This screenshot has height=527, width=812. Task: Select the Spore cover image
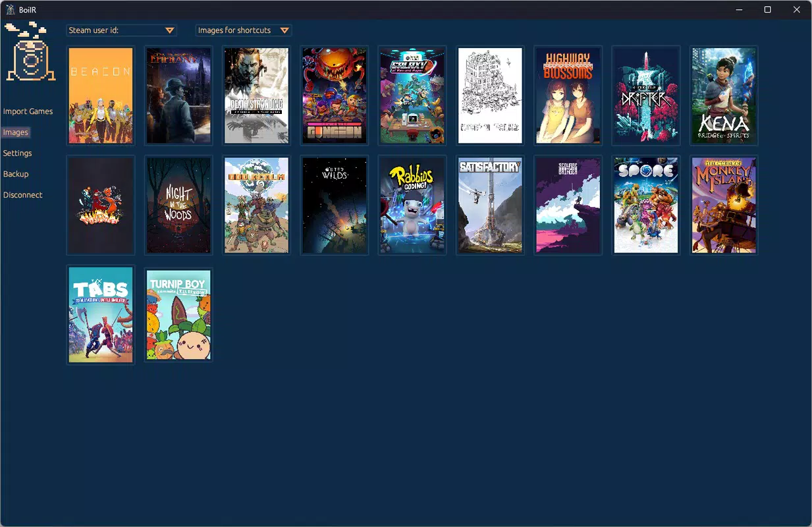pos(645,205)
